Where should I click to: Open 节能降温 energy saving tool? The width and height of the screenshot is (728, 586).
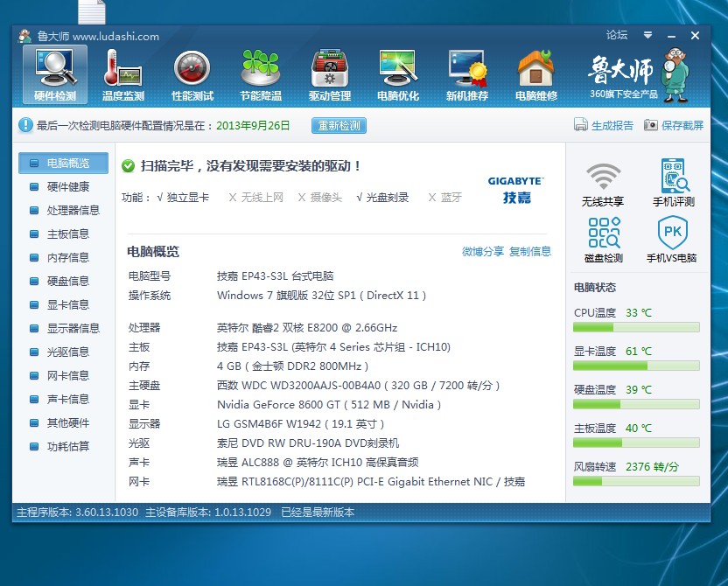(x=261, y=74)
